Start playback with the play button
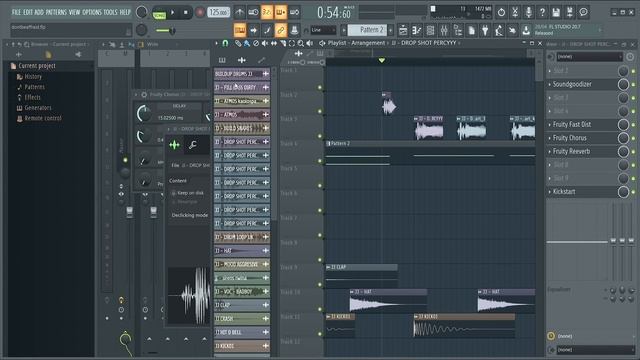The height and width of the screenshot is (360, 640). pyautogui.click(x=173, y=13)
